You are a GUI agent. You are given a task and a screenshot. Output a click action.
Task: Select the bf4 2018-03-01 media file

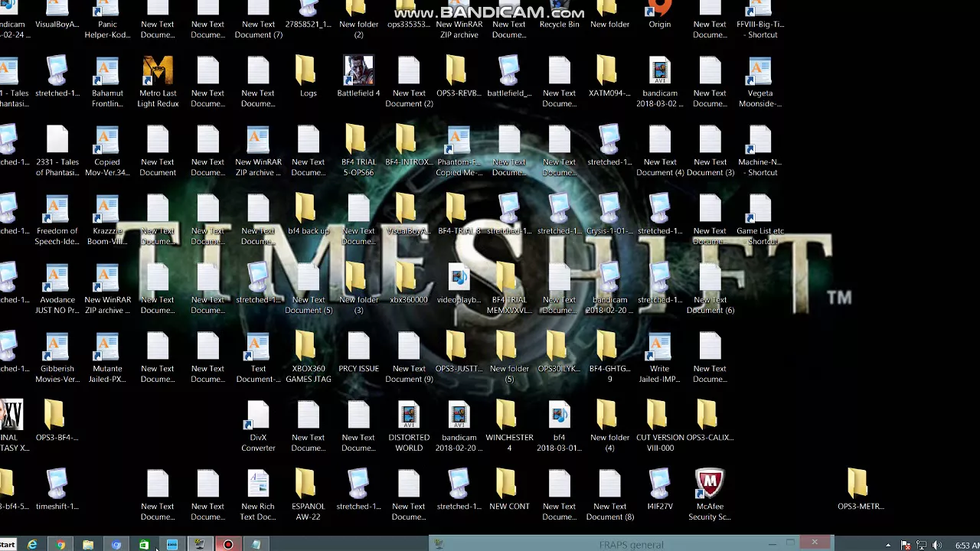[x=559, y=426]
